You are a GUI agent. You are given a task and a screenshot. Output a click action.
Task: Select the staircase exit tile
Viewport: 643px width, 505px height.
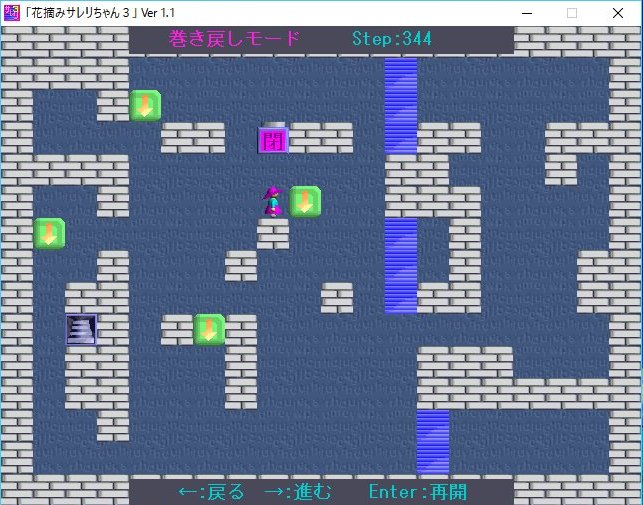[x=81, y=329]
